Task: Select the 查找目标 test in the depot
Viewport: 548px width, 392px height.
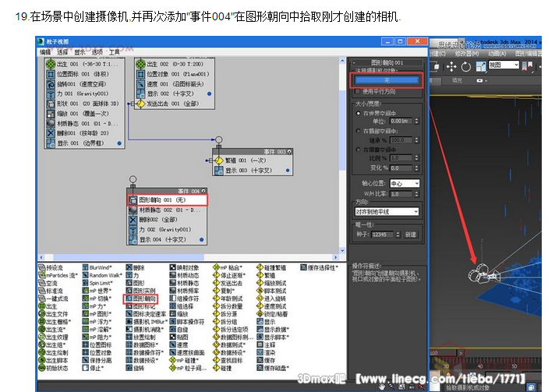Action: [228, 360]
